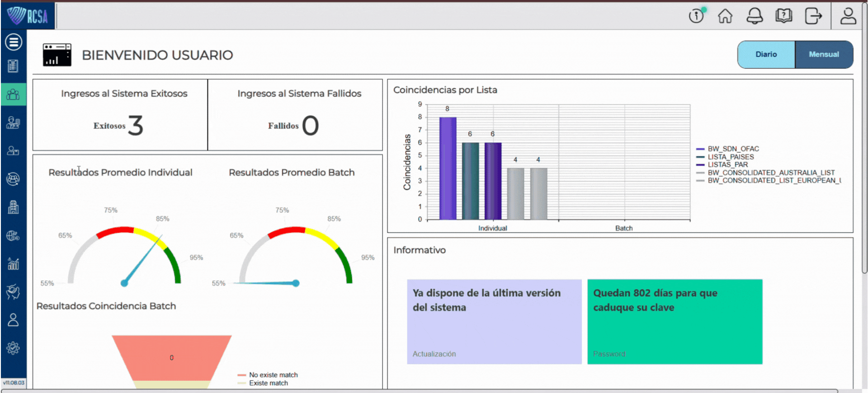
Task: Open the help manual book icon
Action: pos(783,16)
